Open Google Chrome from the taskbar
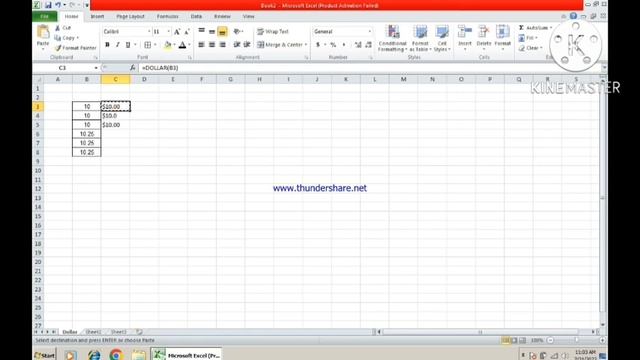 coord(116,355)
